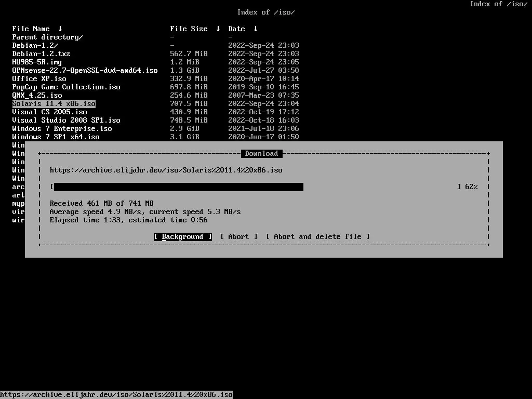This screenshot has height=399, width=532.
Task: Hit the Abort button
Action: click(x=239, y=236)
